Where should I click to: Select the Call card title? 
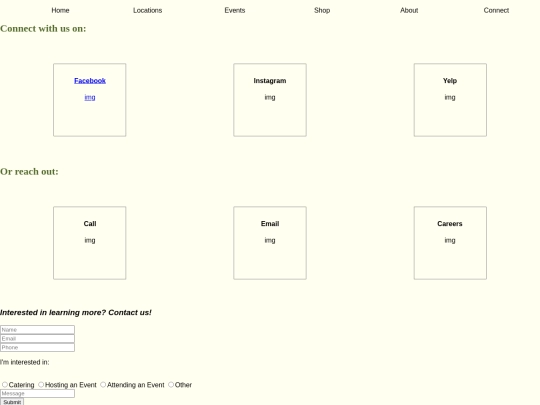tap(90, 224)
